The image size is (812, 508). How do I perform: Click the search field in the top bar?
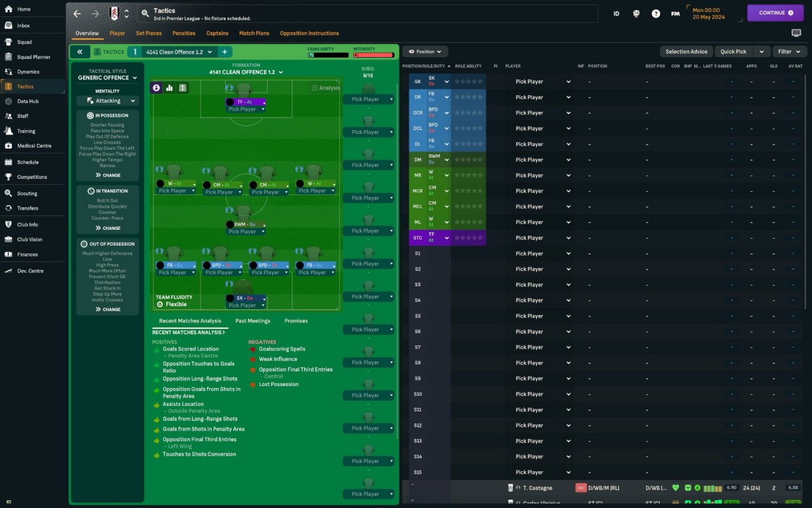click(x=368, y=13)
